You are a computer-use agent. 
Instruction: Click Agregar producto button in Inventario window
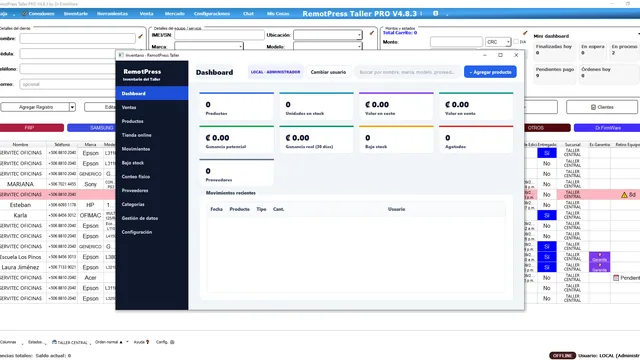[490, 72]
